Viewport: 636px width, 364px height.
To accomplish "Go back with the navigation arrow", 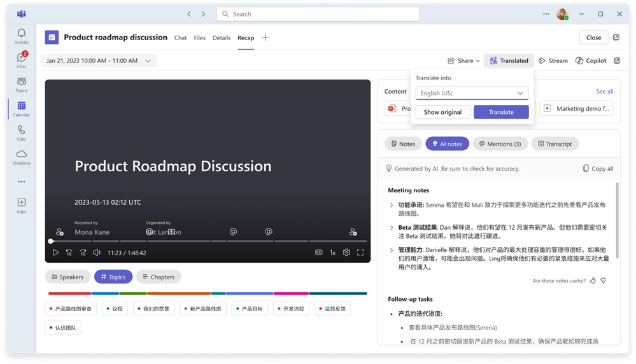I will pyautogui.click(x=189, y=14).
